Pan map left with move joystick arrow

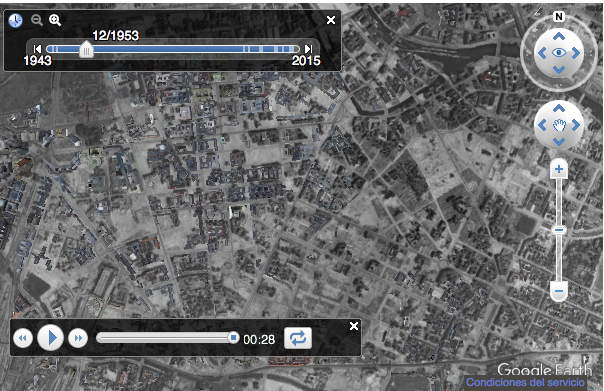click(542, 125)
